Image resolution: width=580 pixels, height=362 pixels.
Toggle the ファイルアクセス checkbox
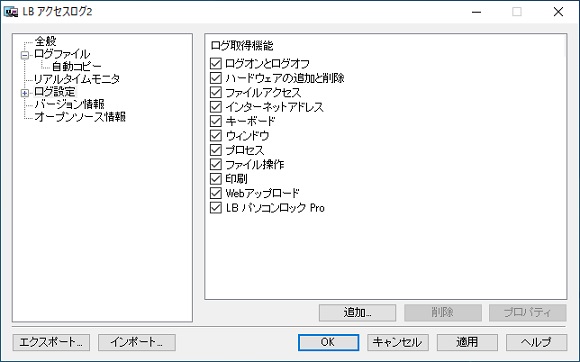click(216, 92)
